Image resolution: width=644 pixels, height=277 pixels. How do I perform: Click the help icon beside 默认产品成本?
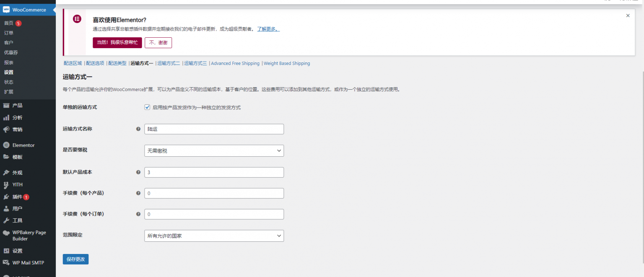138,172
